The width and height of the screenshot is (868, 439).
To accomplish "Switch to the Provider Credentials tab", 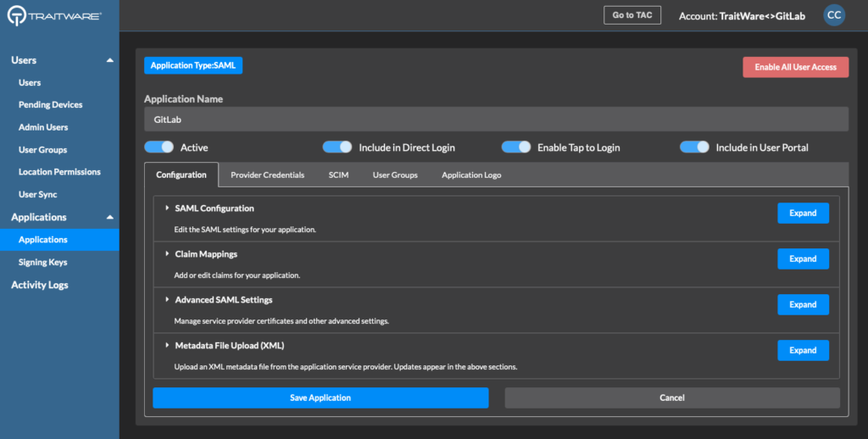I will (x=267, y=175).
